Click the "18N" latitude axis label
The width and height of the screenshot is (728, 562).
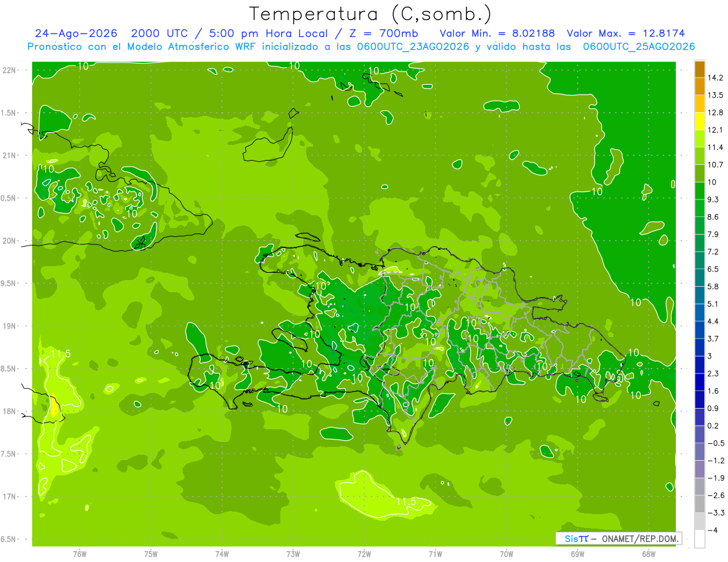8,412
